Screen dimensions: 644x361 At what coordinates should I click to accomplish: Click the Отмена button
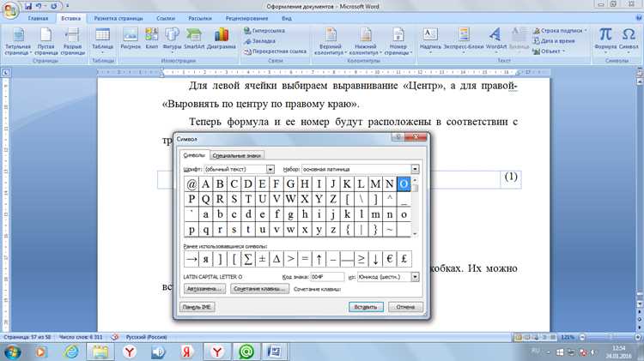pyautogui.click(x=405, y=307)
